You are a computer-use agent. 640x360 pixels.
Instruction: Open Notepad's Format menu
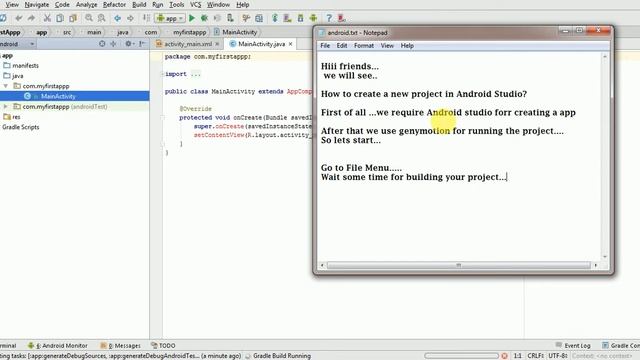click(x=364, y=46)
